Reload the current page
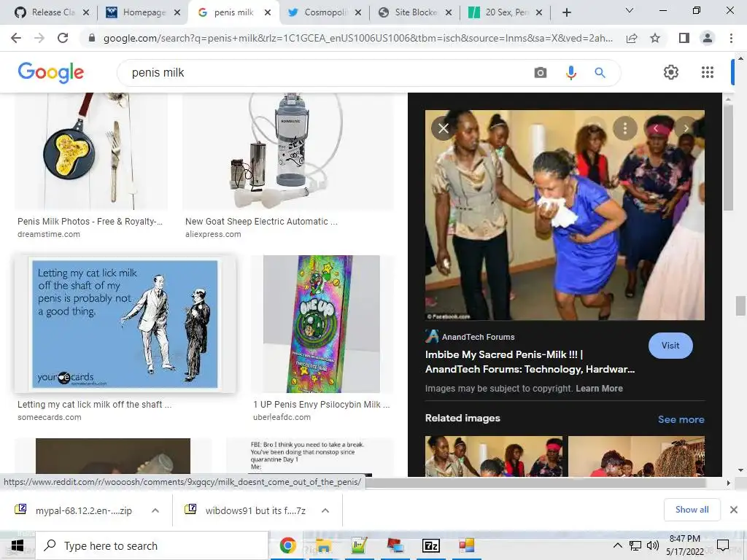The image size is (747, 560). tap(63, 38)
